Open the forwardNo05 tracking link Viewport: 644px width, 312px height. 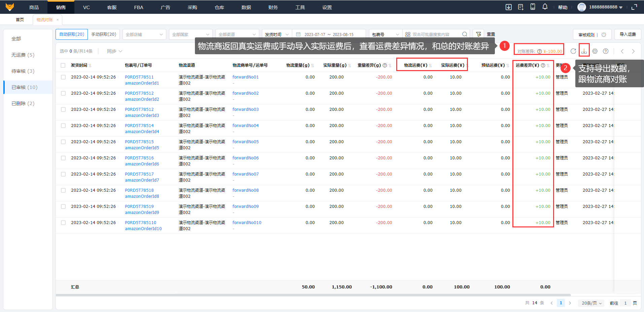245,142
